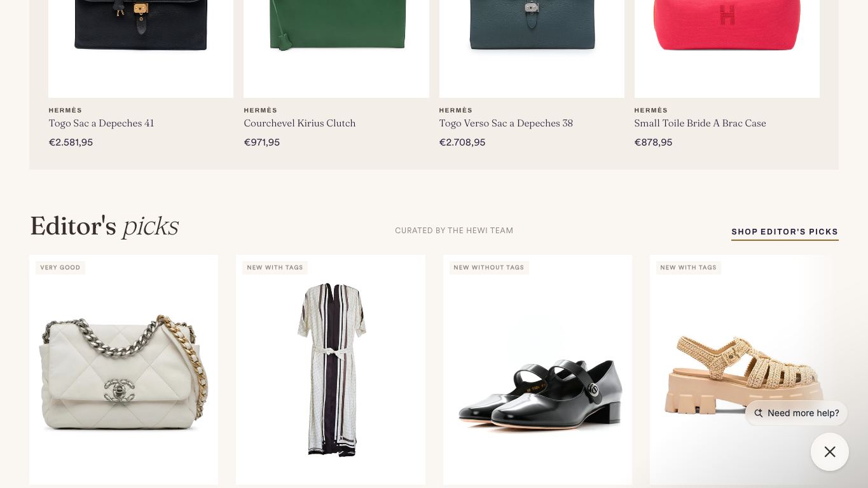Click the New Without Tags badge
Screen dimensions: 868x488
tap(488, 268)
